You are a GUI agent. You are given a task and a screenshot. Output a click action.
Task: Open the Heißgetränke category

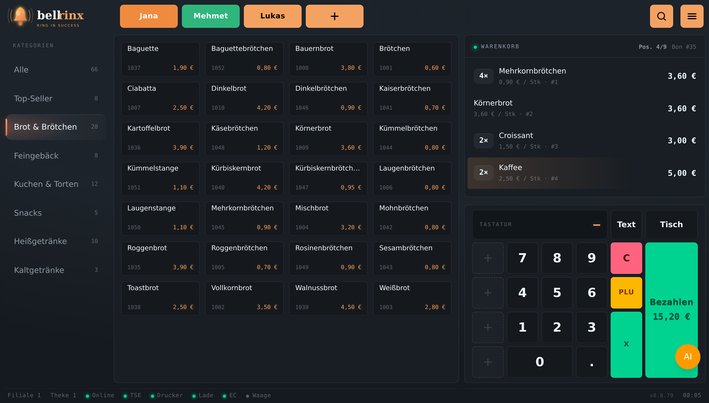click(x=56, y=242)
